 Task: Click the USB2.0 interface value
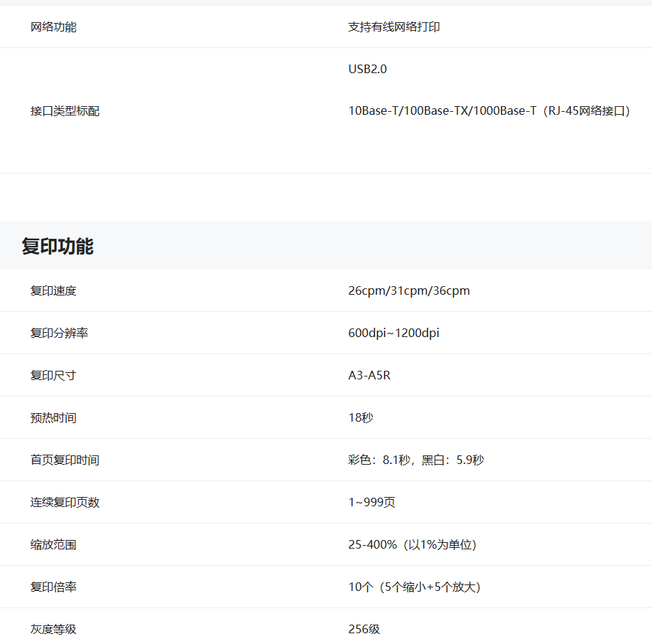click(x=367, y=69)
